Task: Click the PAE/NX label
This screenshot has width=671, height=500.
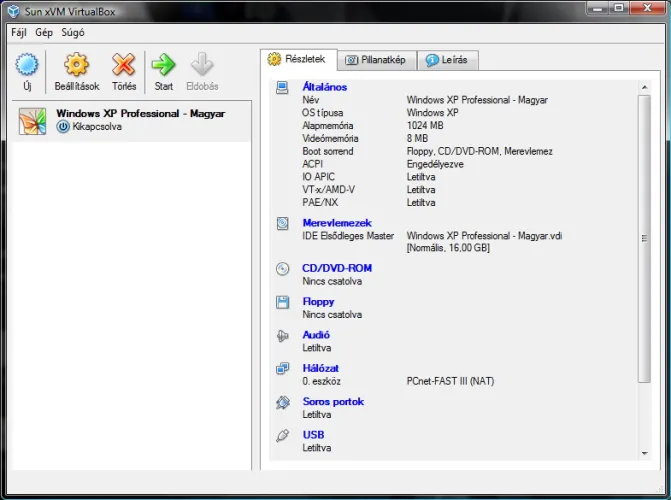Action: tap(320, 202)
